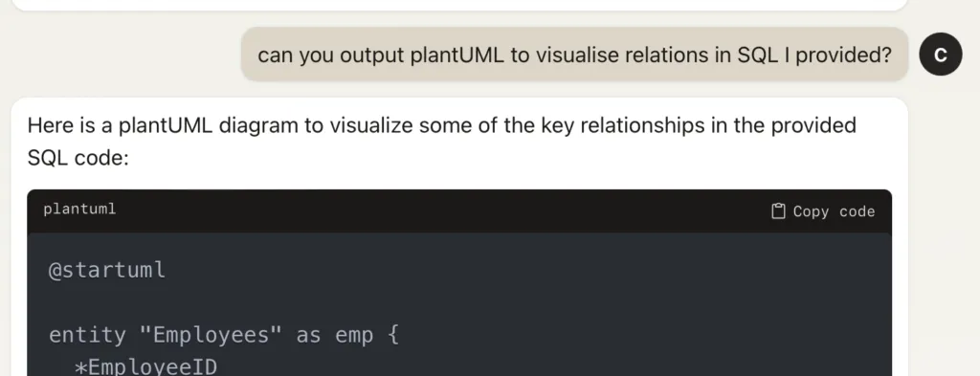Click the previous message card at top edge
This screenshot has width=980, height=376.
459,5
